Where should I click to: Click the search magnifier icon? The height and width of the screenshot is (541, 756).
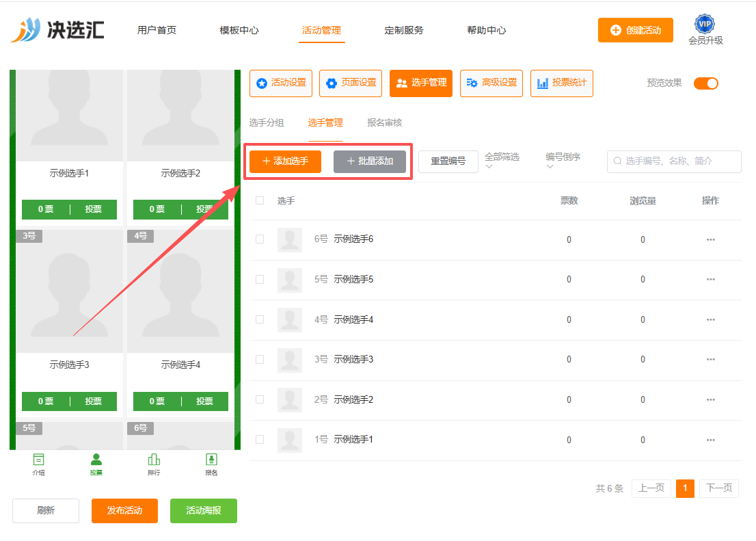617,161
